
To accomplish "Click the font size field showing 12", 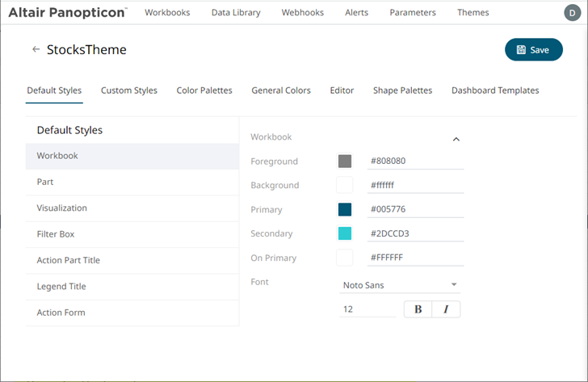I will 367,309.
